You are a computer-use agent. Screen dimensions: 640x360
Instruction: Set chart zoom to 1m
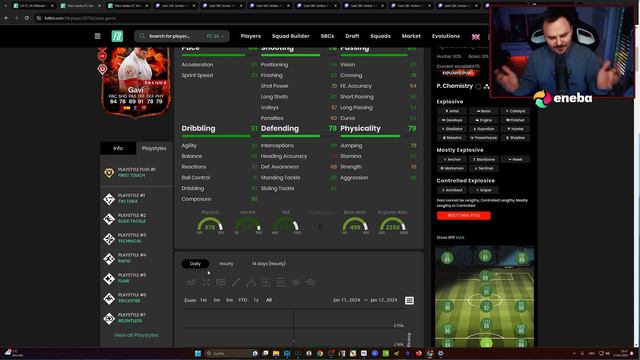[203, 300]
